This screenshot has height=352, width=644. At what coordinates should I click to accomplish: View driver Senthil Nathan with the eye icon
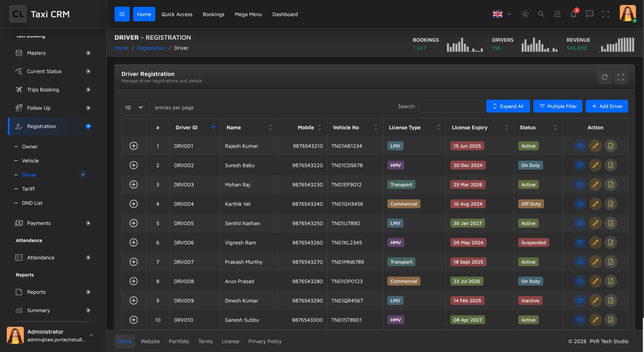coord(580,223)
